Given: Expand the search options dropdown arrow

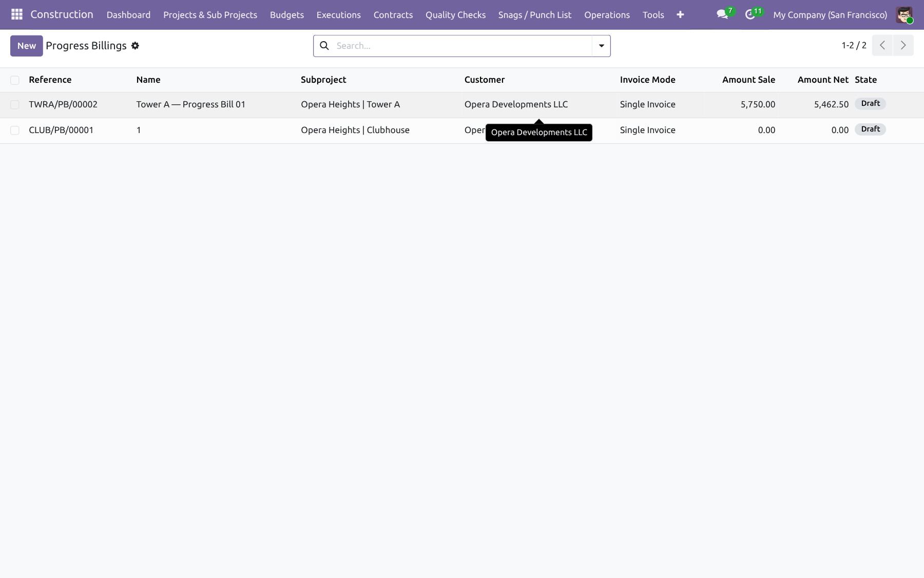Looking at the screenshot, I should coord(601,46).
